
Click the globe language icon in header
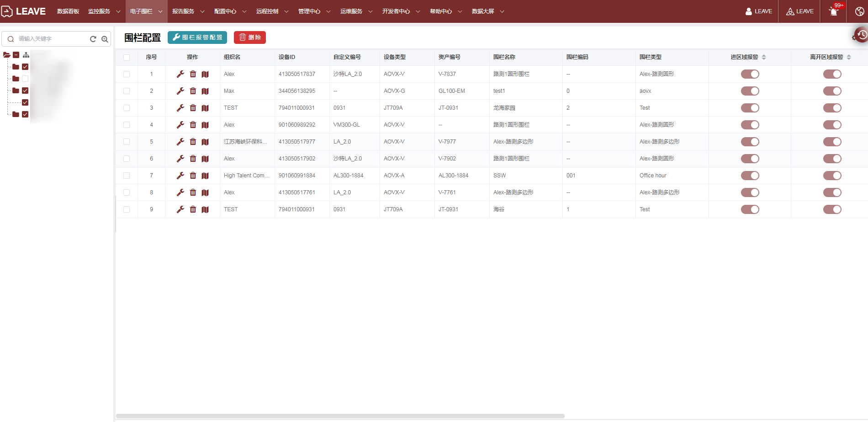[859, 11]
